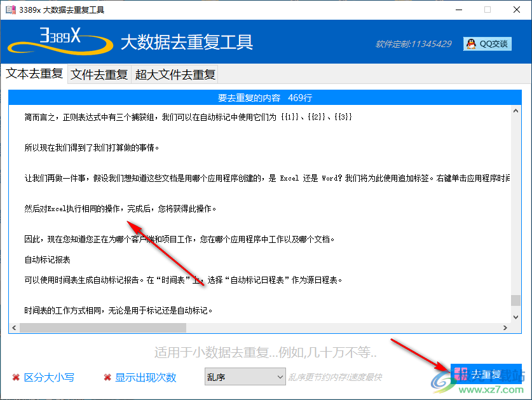Image resolution: width=532 pixels, height=400 pixels.
Task: Click line 所以现在我们得到了我们打算做的事情
Action: [x=92, y=148]
